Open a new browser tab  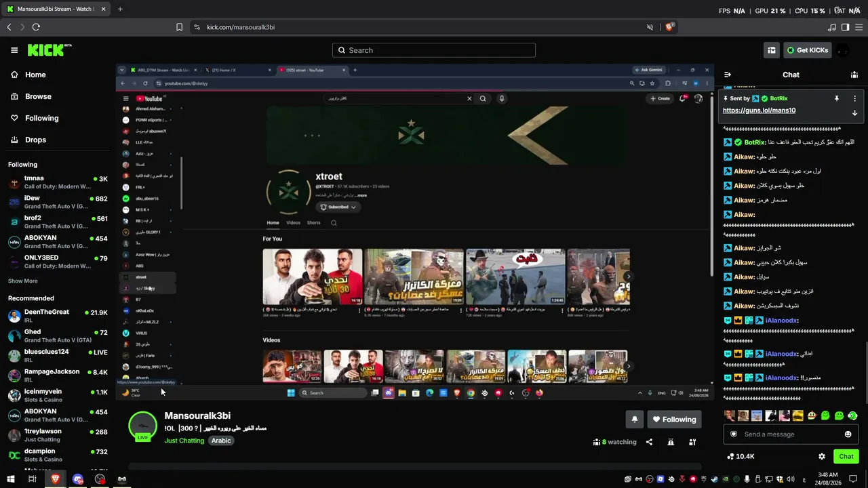(x=120, y=9)
